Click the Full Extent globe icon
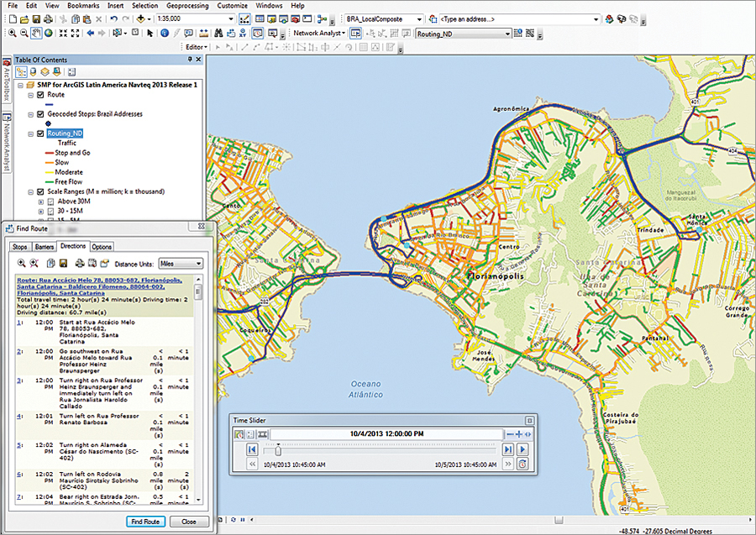756x535 pixels. [49, 34]
